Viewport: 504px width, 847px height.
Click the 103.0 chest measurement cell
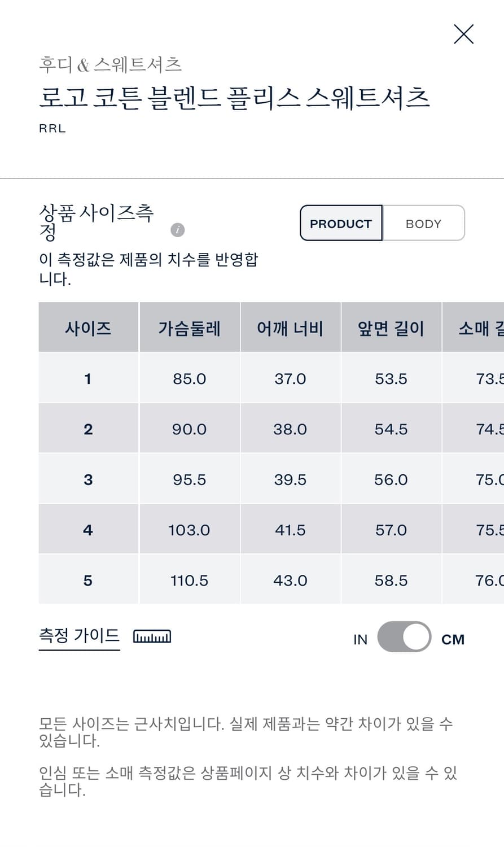click(x=189, y=530)
